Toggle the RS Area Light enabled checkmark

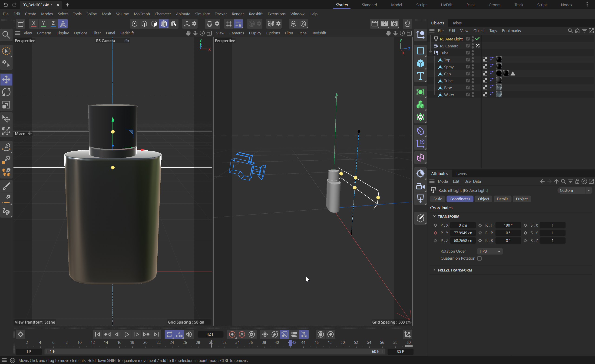pyautogui.click(x=477, y=39)
